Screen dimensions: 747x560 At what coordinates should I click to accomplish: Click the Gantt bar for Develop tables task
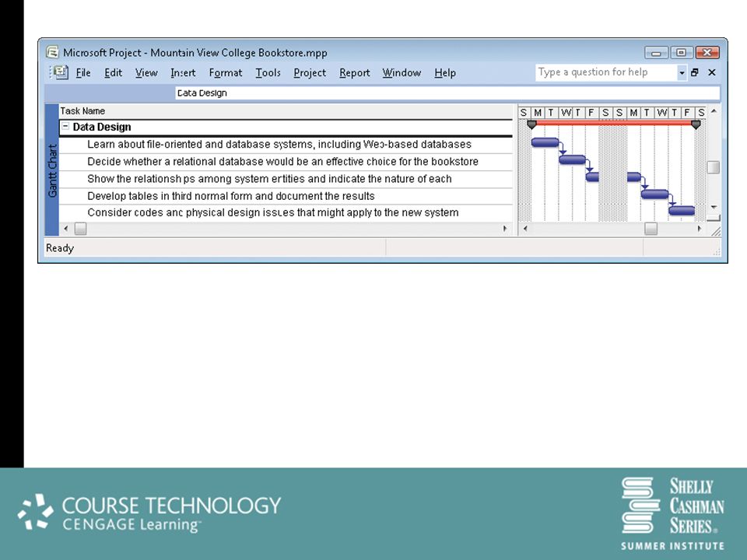[654, 194]
